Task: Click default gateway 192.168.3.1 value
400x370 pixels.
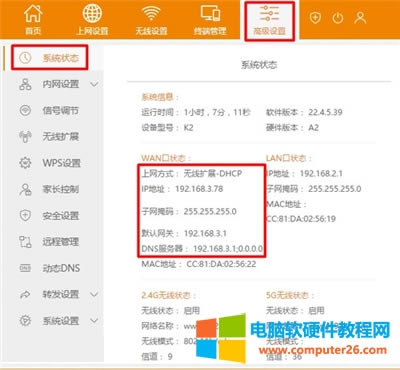Action: [205, 233]
